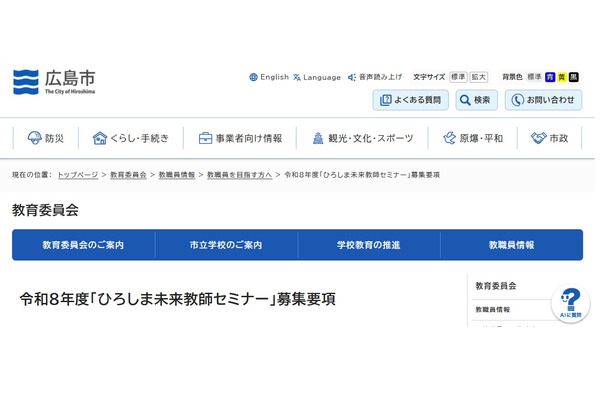The height and width of the screenshot is (400, 600).
Task: Switch site language to English
Action: pos(269,77)
